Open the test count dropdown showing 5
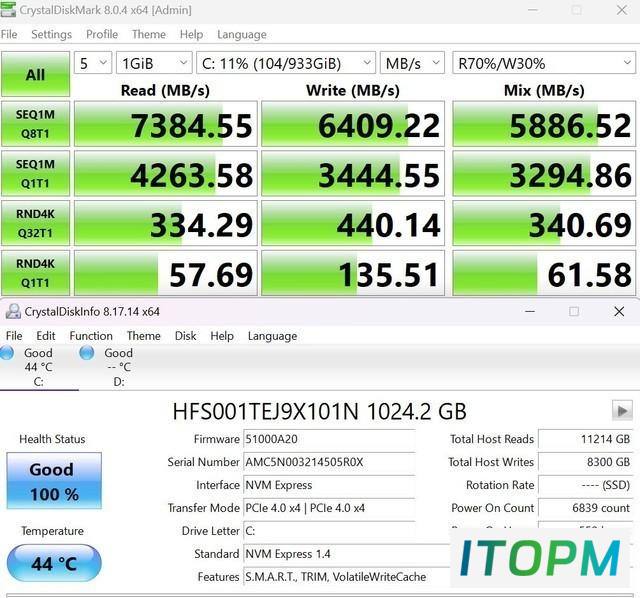The height and width of the screenshot is (598, 640). point(93,63)
